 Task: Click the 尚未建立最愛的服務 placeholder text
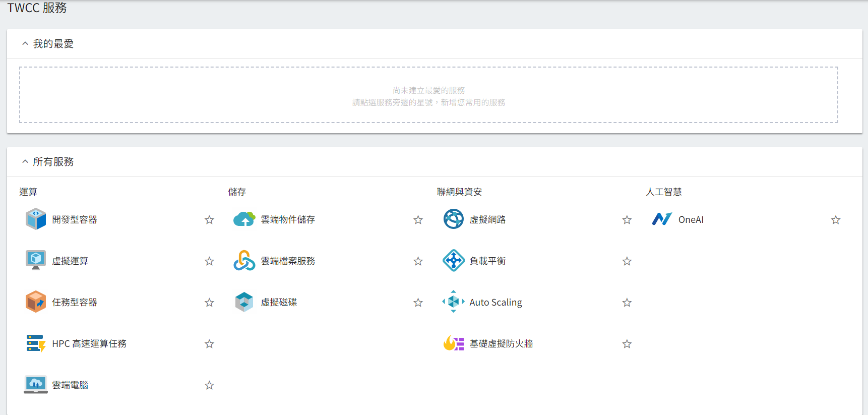click(x=429, y=90)
